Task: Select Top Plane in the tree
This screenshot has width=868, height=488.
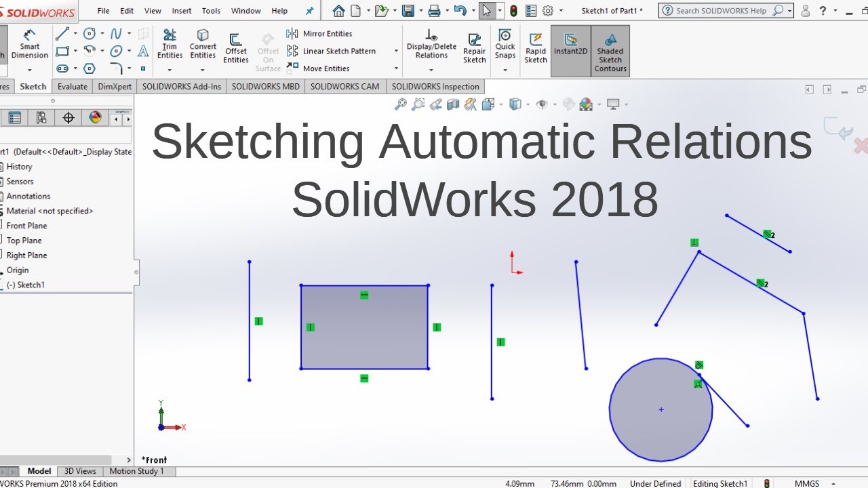Action: (x=24, y=241)
